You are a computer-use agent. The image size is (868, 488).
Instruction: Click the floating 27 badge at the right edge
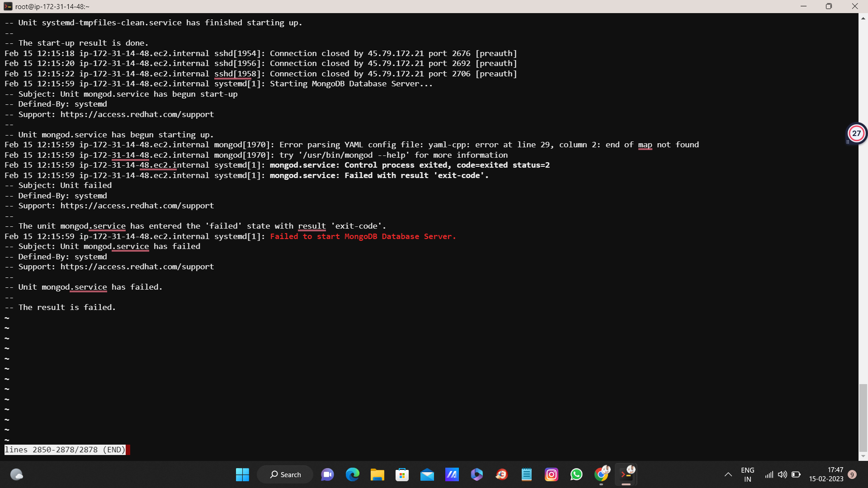856,133
